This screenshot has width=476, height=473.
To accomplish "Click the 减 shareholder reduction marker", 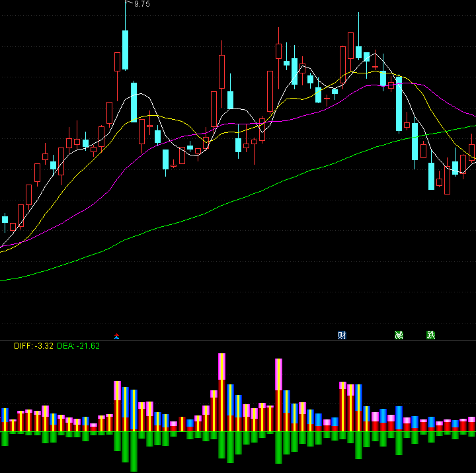I will click(399, 335).
